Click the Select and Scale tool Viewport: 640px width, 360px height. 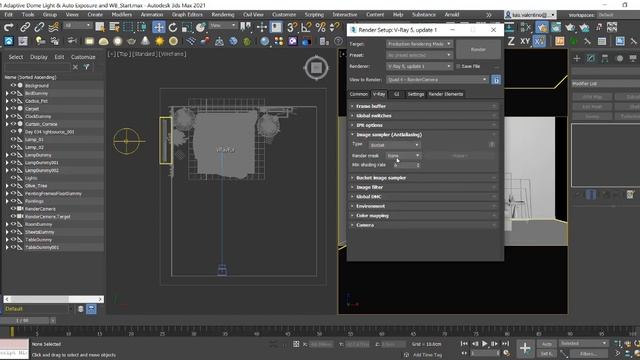pos(187,27)
